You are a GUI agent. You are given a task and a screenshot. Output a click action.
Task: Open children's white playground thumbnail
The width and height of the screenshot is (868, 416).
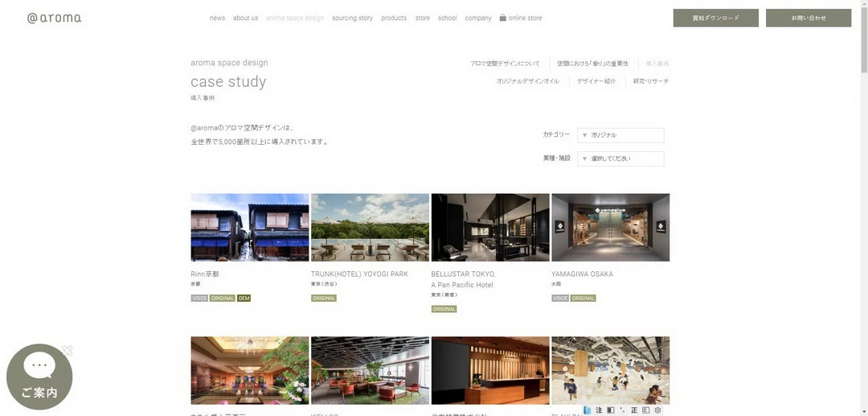tap(611, 371)
